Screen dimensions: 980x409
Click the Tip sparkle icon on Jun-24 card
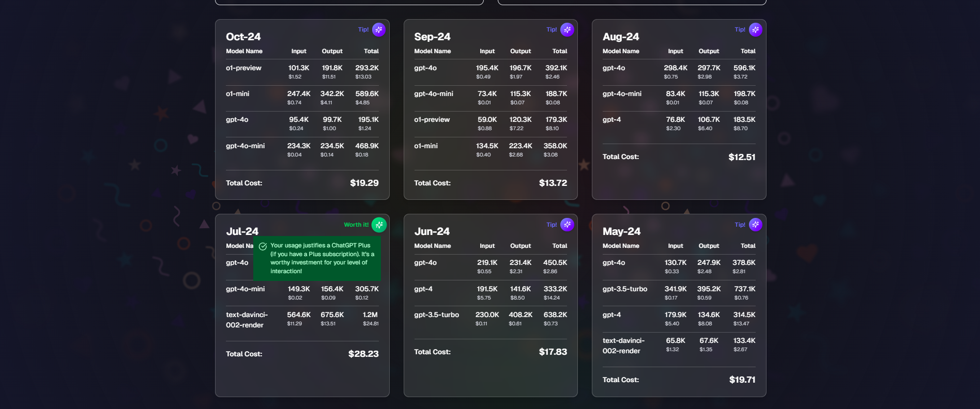point(567,225)
